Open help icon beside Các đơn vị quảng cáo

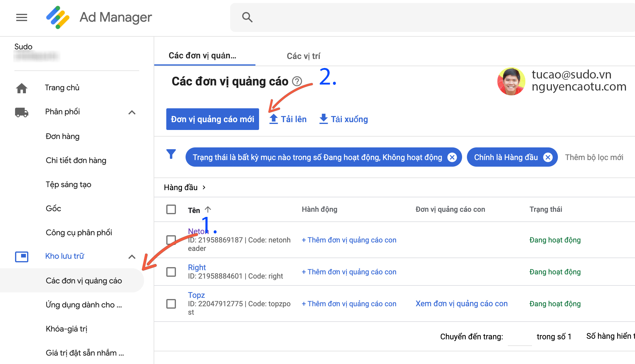tap(297, 81)
